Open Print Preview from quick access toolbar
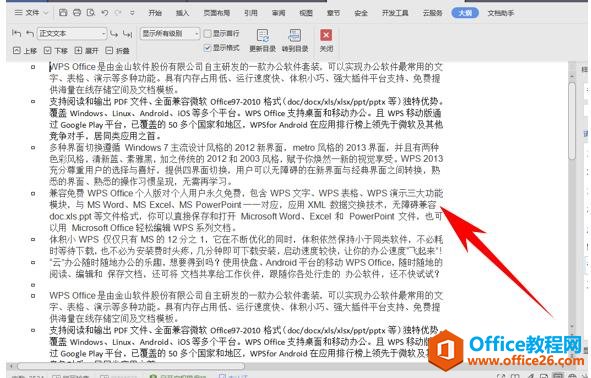The height and width of the screenshot is (378, 591). pos(91,13)
